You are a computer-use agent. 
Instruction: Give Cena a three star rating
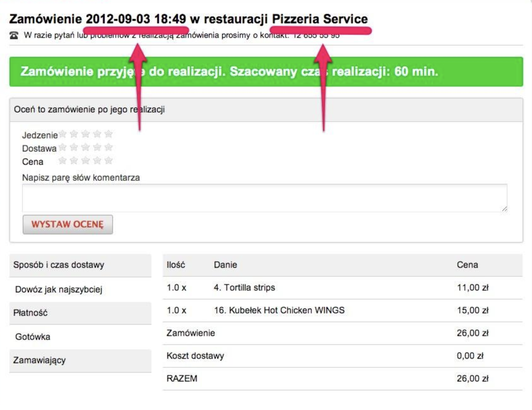[x=86, y=161]
